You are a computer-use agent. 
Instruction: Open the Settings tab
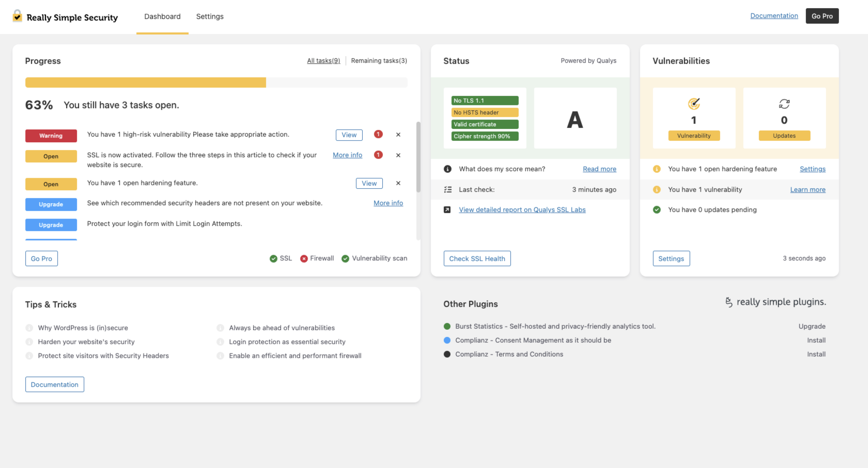pos(209,16)
